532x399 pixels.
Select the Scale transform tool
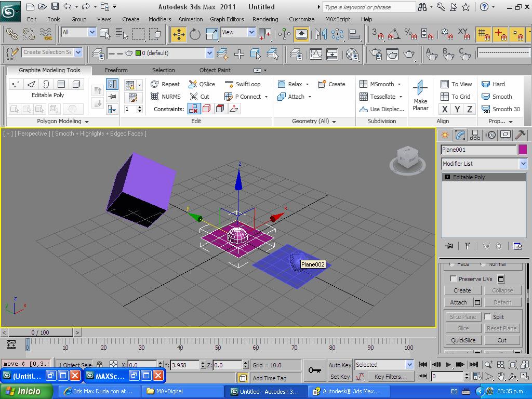212,34
